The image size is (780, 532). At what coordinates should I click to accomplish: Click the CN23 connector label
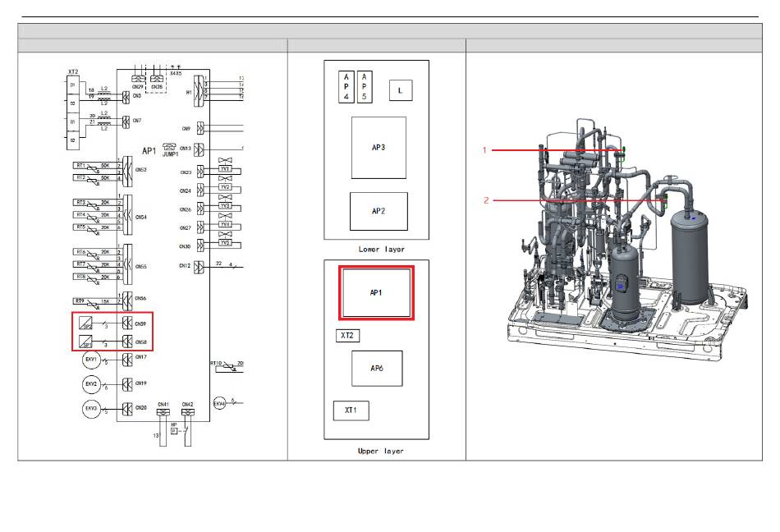pyautogui.click(x=185, y=172)
